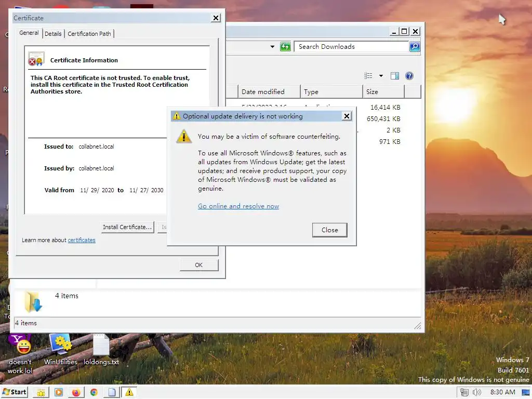Click the Start button on the taskbar

point(14,392)
